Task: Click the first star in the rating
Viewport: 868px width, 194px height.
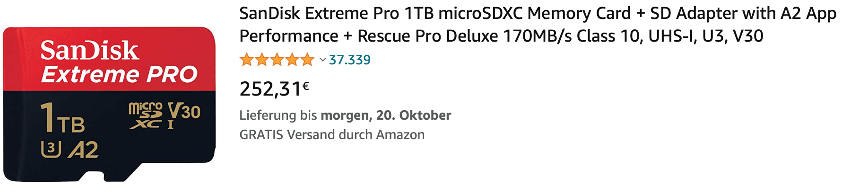Action: (246, 60)
